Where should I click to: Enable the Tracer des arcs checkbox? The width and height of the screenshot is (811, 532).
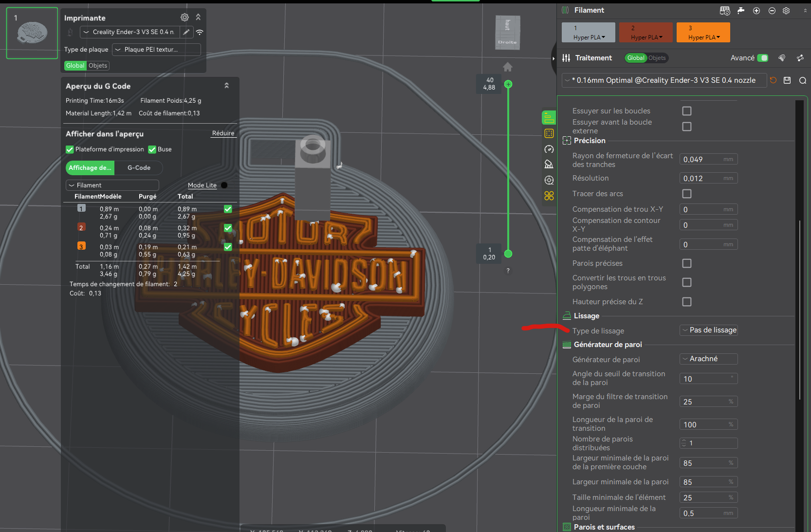[x=686, y=194]
